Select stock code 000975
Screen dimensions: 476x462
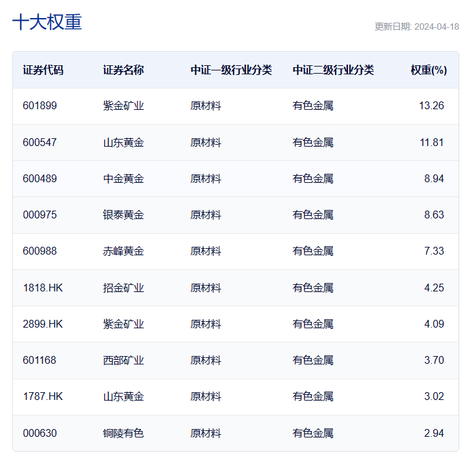pos(39,215)
